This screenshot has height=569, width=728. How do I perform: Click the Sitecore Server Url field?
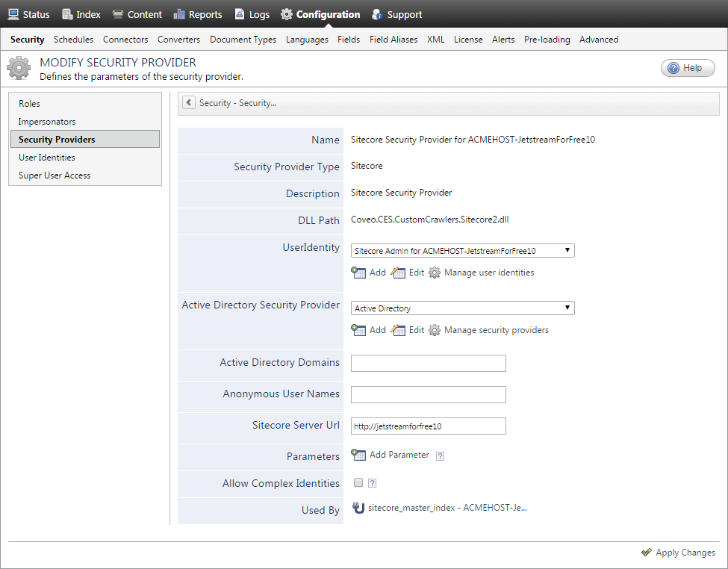point(428,426)
